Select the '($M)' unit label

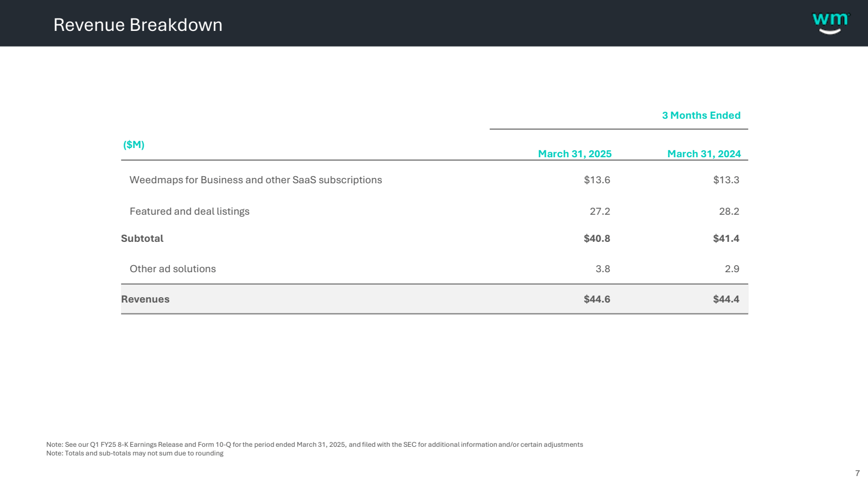pos(133,145)
